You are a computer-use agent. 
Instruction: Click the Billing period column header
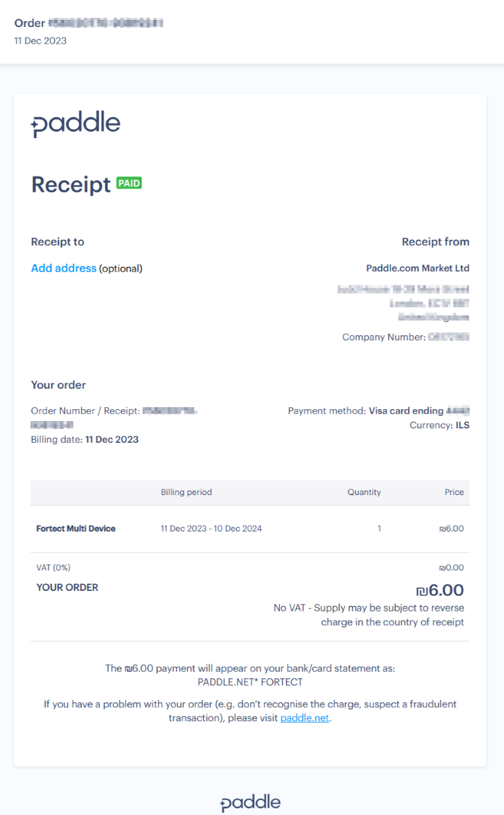click(185, 492)
